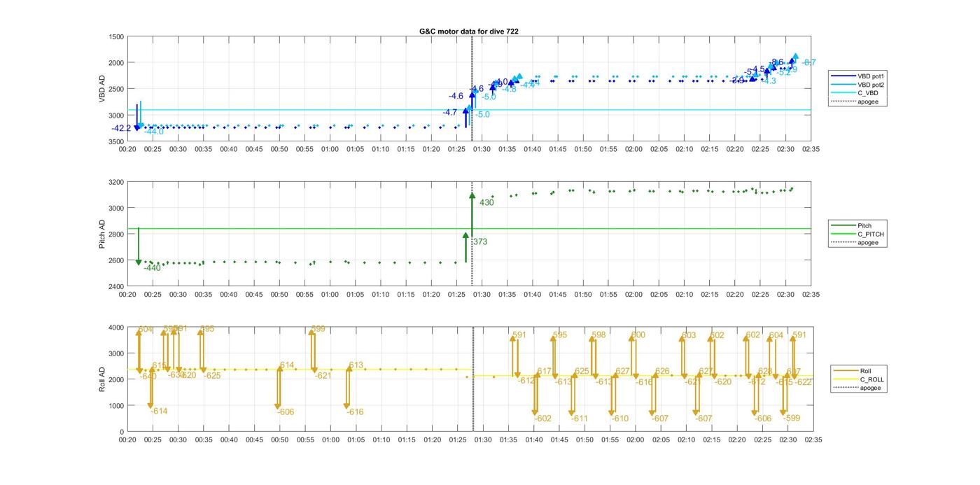Click the '3200' tick on Pitch AD axis
This screenshot has height=485, width=980.
(x=116, y=182)
